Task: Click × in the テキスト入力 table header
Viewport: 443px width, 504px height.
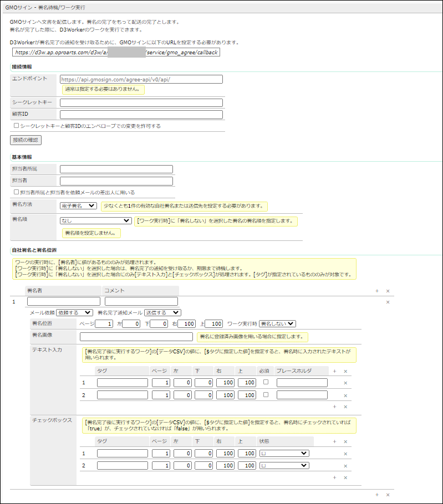Action: (x=345, y=371)
